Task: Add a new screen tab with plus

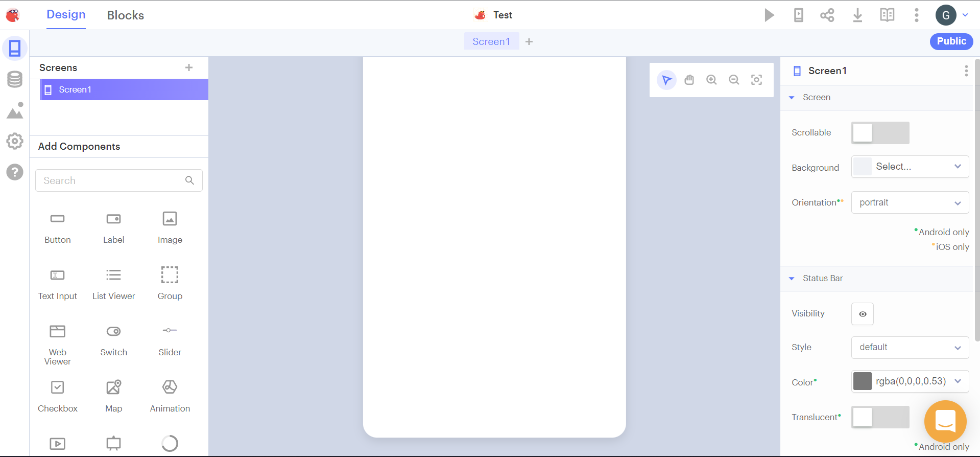Action: pos(529,41)
